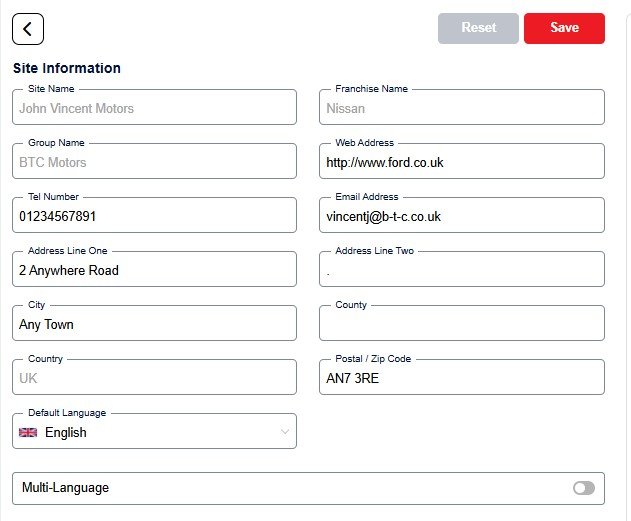Click the UK flag icon in Default Language
This screenshot has height=521, width=631.
28,432
